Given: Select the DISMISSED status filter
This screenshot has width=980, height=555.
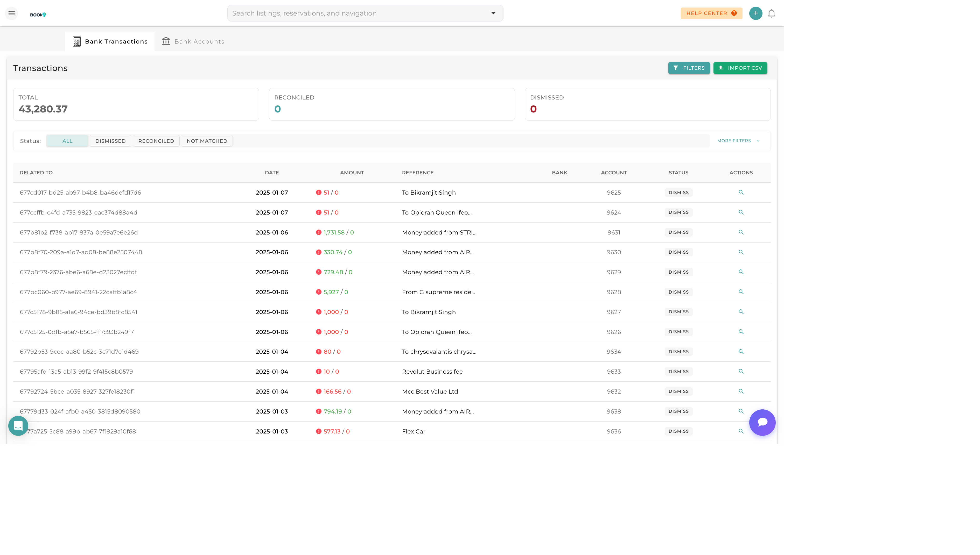Looking at the screenshot, I should tap(110, 141).
